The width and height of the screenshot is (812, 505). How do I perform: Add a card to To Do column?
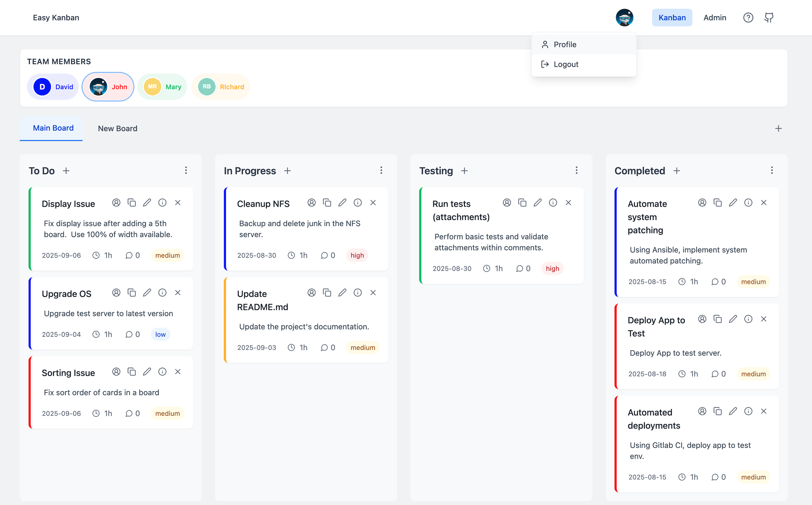pyautogui.click(x=66, y=171)
